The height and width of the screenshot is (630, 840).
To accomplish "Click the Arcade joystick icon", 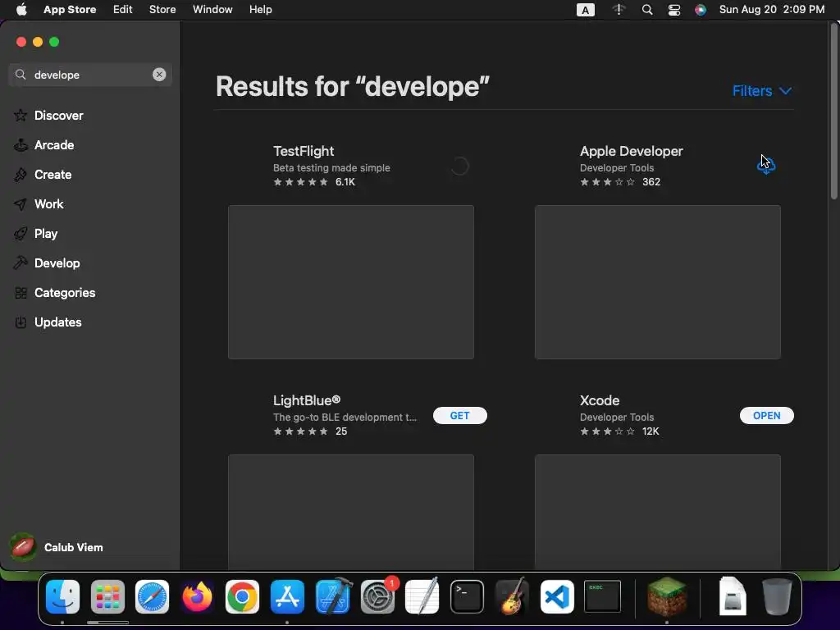I will (x=21, y=144).
